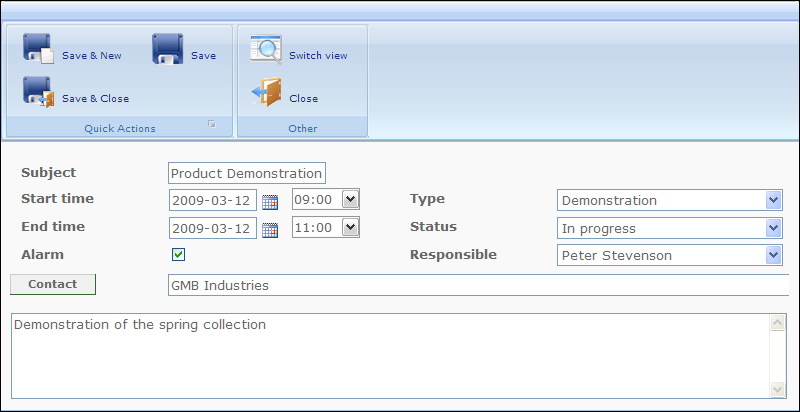This screenshot has width=800, height=412.
Task: Expand the 09:00 start time dropdown
Action: point(351,199)
